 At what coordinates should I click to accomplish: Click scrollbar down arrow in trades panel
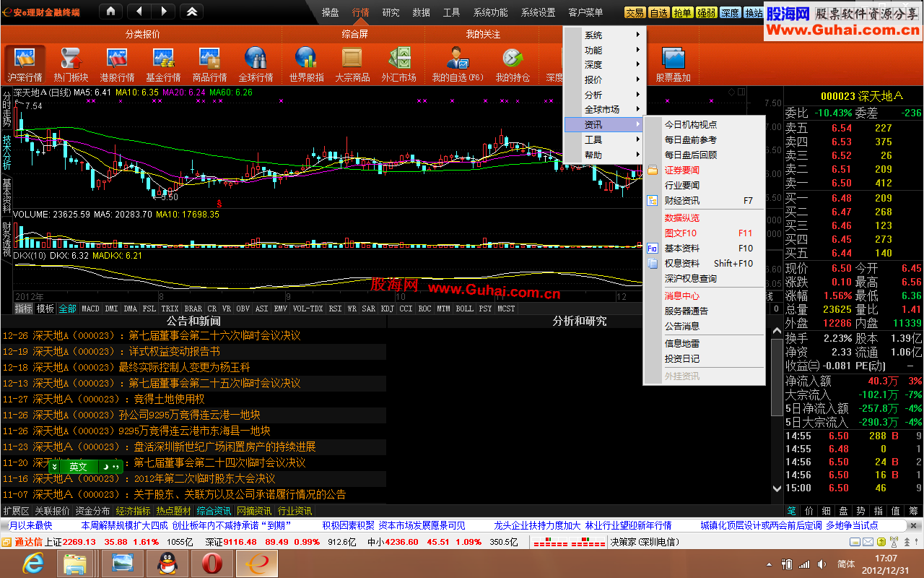[x=777, y=488]
